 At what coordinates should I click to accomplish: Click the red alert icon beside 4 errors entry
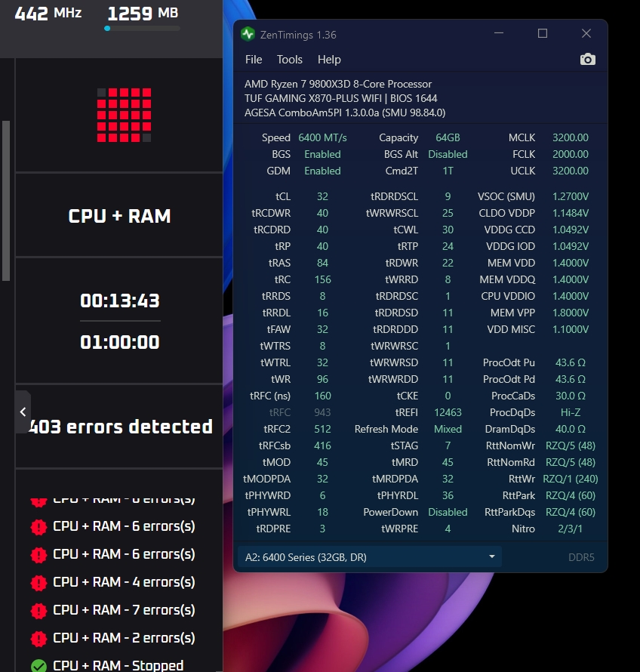click(x=38, y=582)
